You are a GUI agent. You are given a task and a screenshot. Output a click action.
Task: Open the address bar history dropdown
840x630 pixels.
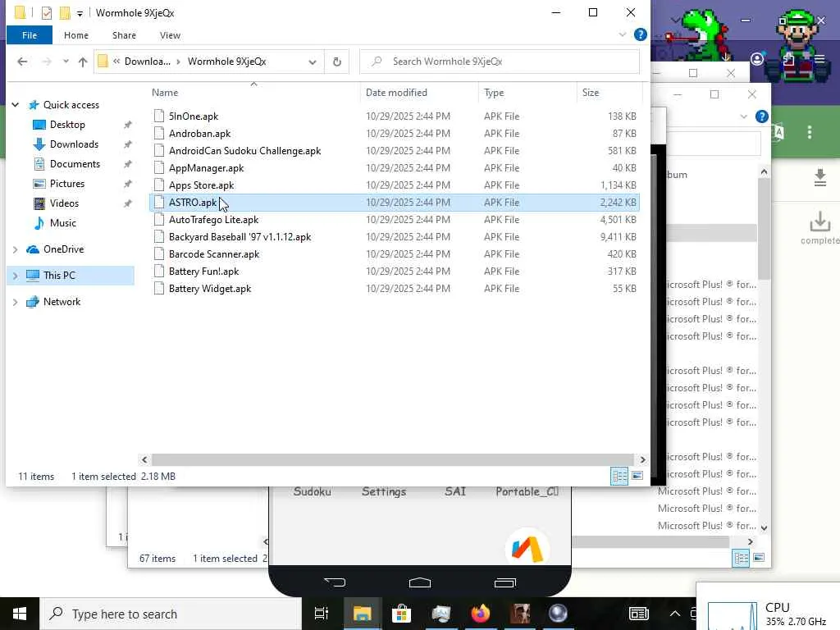click(x=313, y=62)
